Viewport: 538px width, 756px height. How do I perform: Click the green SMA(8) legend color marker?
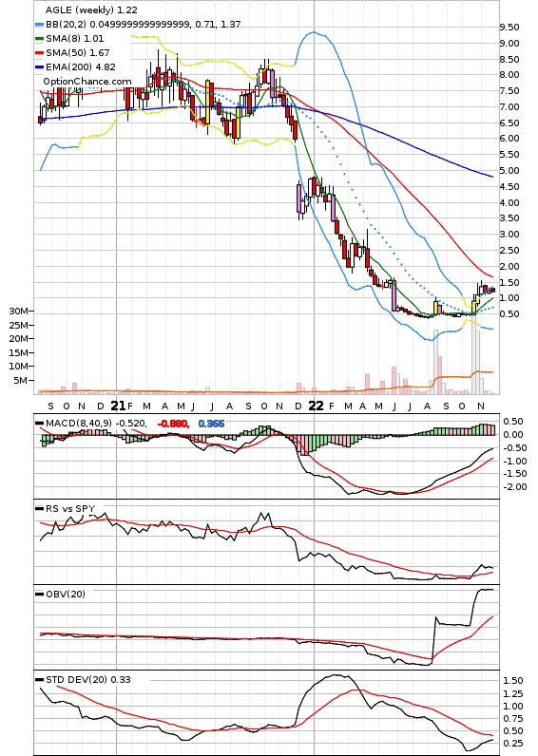click(x=40, y=39)
